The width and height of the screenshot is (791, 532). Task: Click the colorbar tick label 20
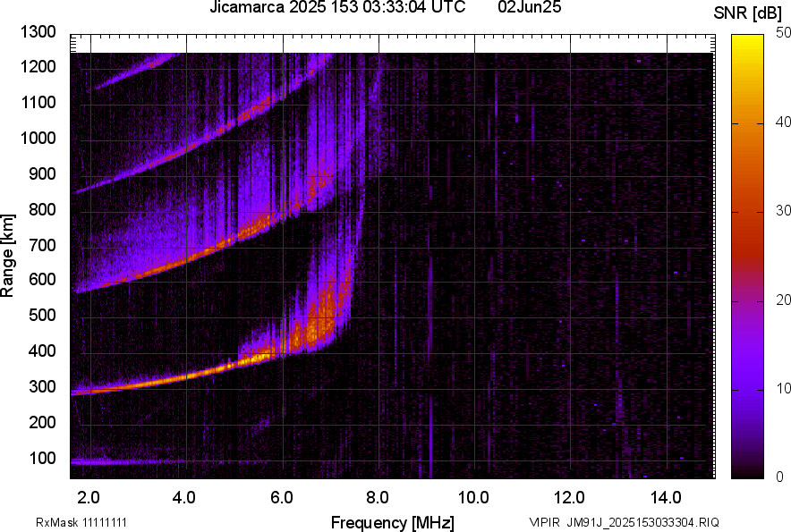(x=783, y=300)
